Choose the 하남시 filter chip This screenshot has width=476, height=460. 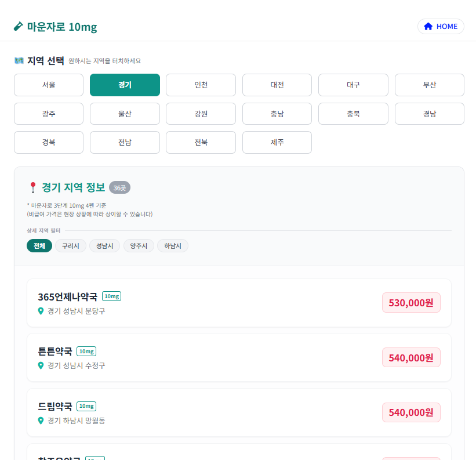tap(173, 246)
